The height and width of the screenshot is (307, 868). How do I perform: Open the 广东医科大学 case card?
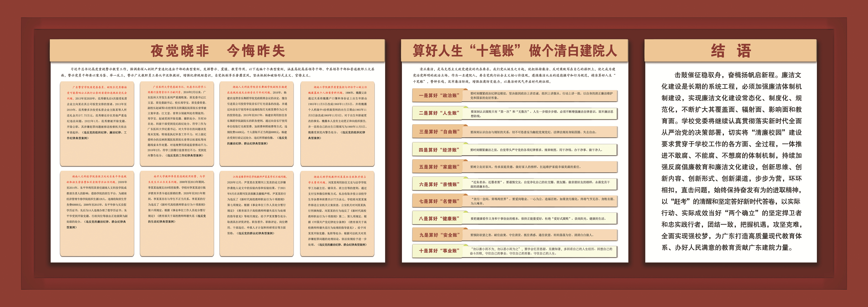[177, 123]
